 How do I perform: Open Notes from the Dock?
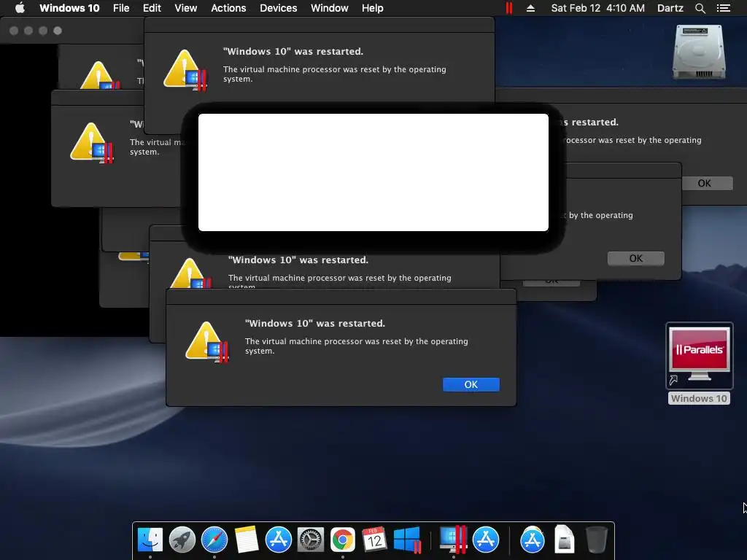pyautogui.click(x=247, y=540)
